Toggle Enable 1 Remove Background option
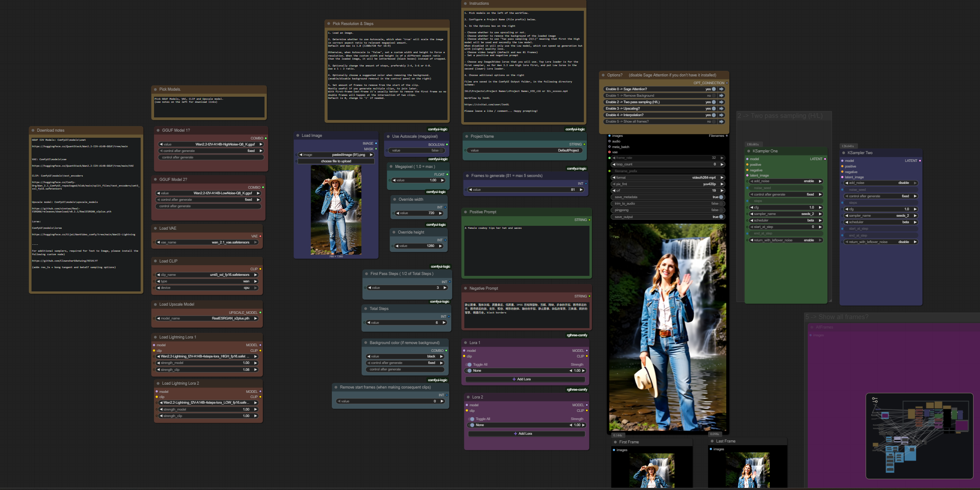This screenshot has width=980, height=490. [714, 96]
